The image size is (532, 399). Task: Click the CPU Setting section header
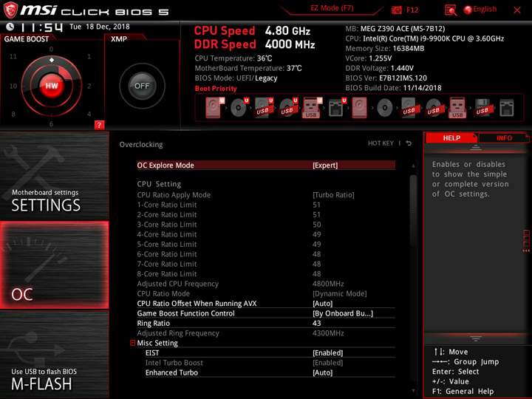coord(159,184)
